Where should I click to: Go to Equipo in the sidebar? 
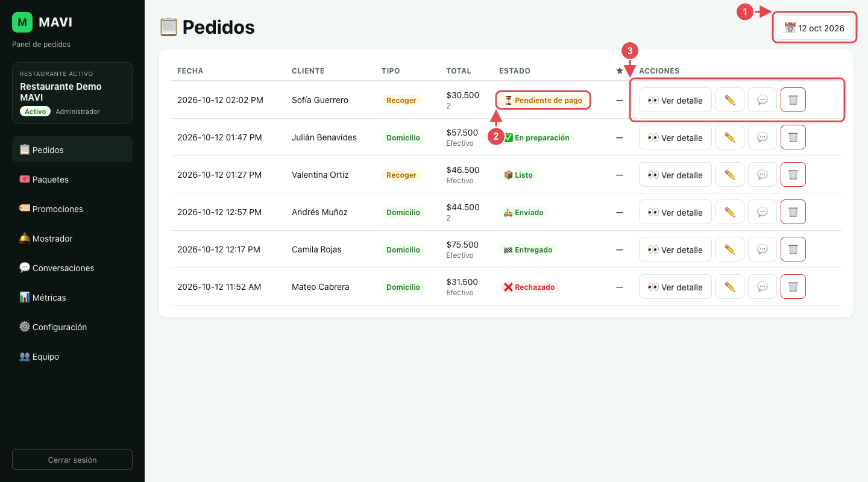(72, 356)
